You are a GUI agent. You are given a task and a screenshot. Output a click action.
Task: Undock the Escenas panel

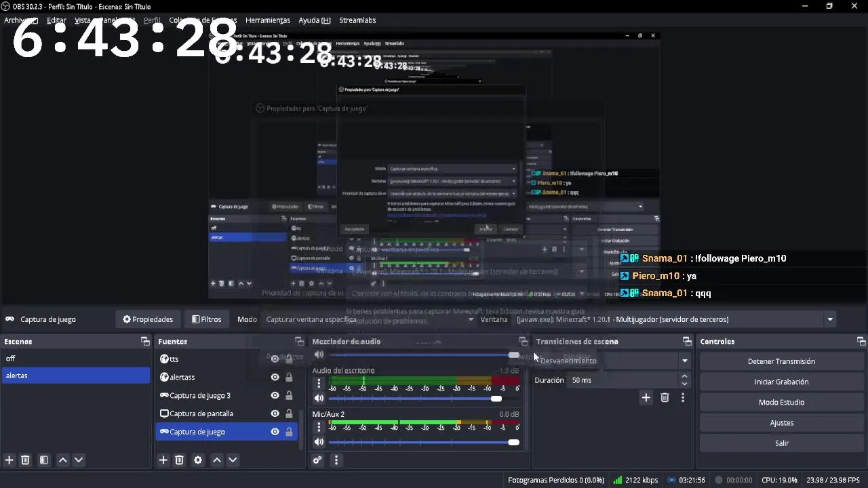[x=145, y=342]
